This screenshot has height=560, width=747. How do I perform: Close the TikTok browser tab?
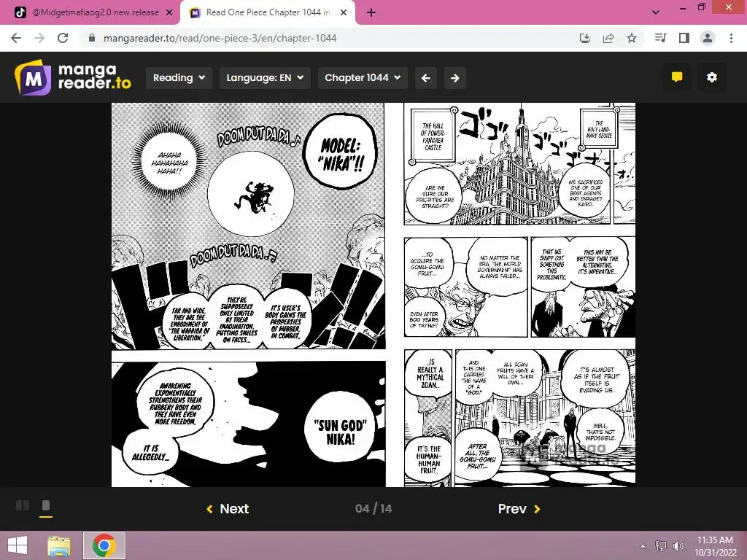click(x=169, y=13)
